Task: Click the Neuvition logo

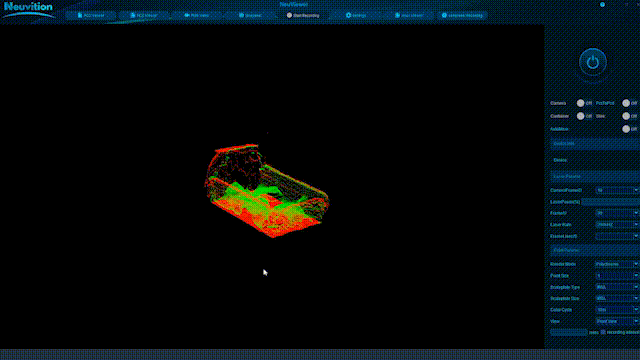Action: coord(29,10)
